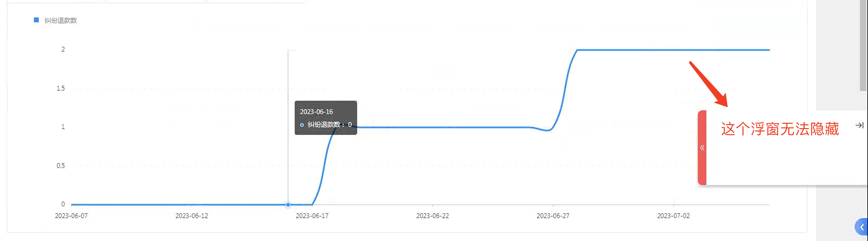This screenshot has height=241, width=868.
Task: Click the 2023-06-07 x-axis label
Action: pos(71,216)
